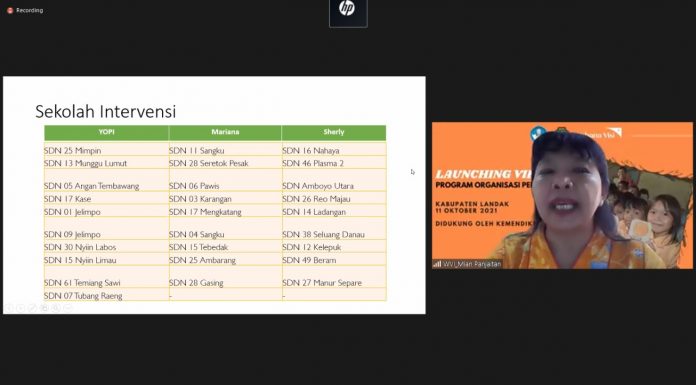696x385 pixels.
Task: Select cell SDN 26 Reo Majau
Action: pyautogui.click(x=334, y=198)
